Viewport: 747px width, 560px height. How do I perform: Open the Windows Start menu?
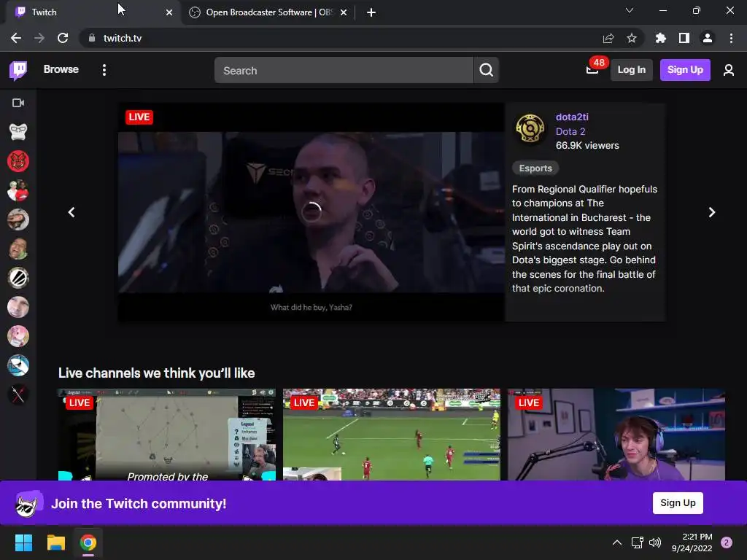click(23, 542)
